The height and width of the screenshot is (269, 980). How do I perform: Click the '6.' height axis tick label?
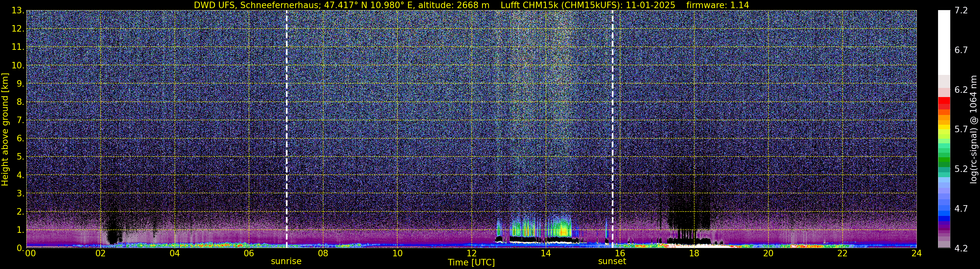point(20,139)
